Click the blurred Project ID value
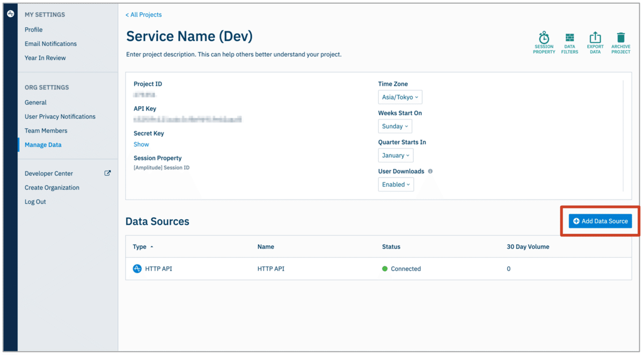 click(145, 95)
